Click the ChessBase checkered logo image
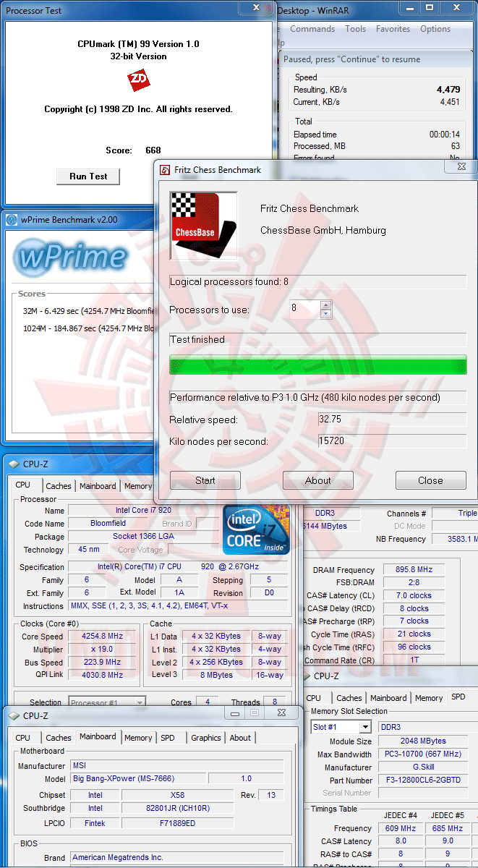This screenshot has height=868, width=478. pyautogui.click(x=203, y=226)
